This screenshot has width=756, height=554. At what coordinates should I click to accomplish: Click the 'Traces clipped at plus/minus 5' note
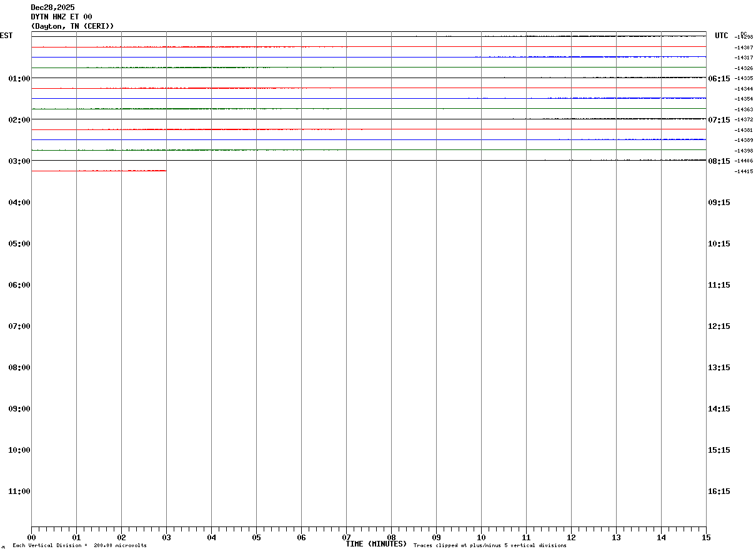[x=490, y=546]
